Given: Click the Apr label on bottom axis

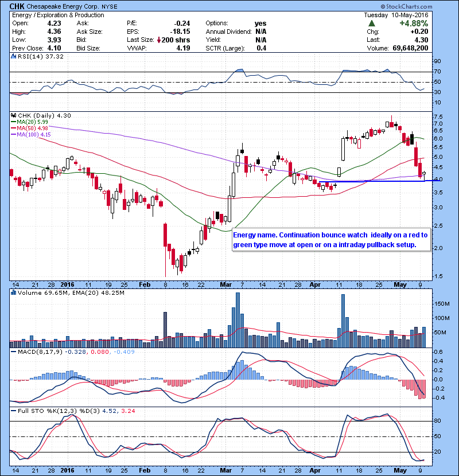Looking at the screenshot, I should coord(315,470).
